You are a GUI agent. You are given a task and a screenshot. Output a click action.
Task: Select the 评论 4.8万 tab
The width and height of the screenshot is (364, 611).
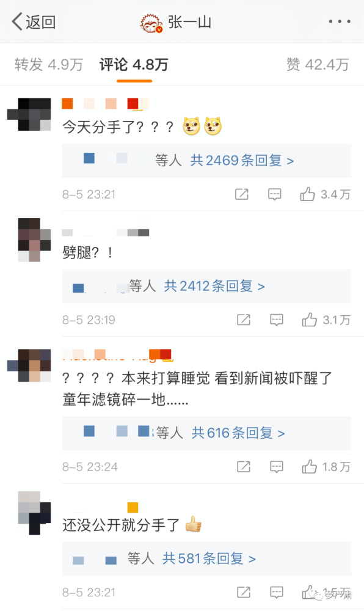[x=134, y=65]
